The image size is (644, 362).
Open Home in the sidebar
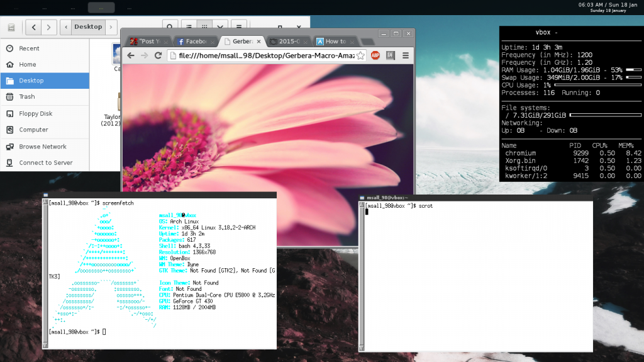click(x=28, y=64)
